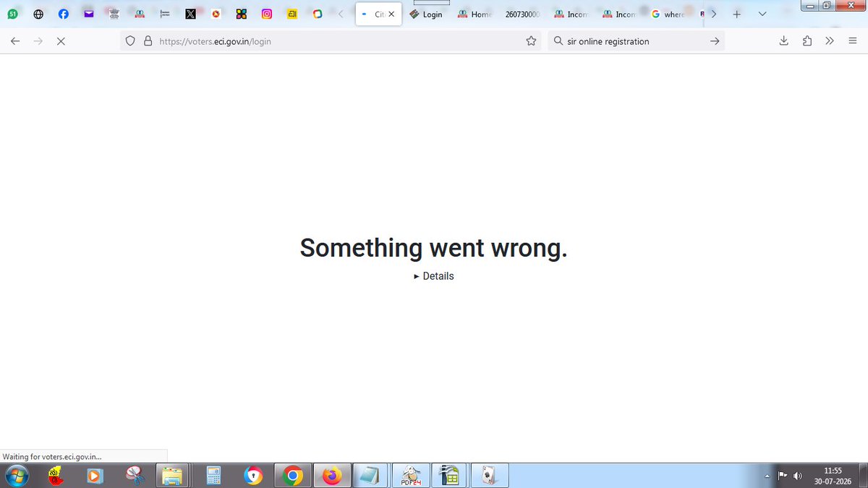Open the Firefox hamburger menu
This screenshot has height=488, width=868.
(x=852, y=41)
